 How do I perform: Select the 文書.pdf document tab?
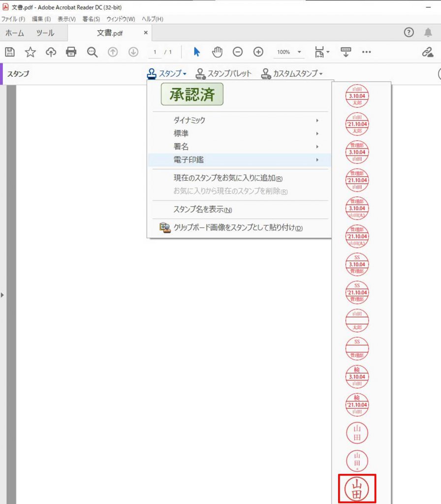(110, 33)
